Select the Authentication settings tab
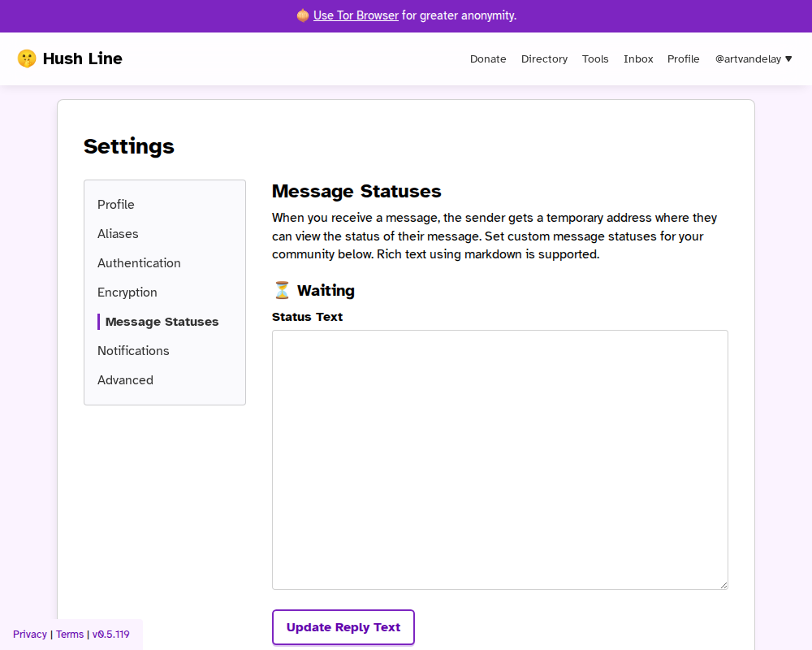812x650 pixels. [139, 262]
